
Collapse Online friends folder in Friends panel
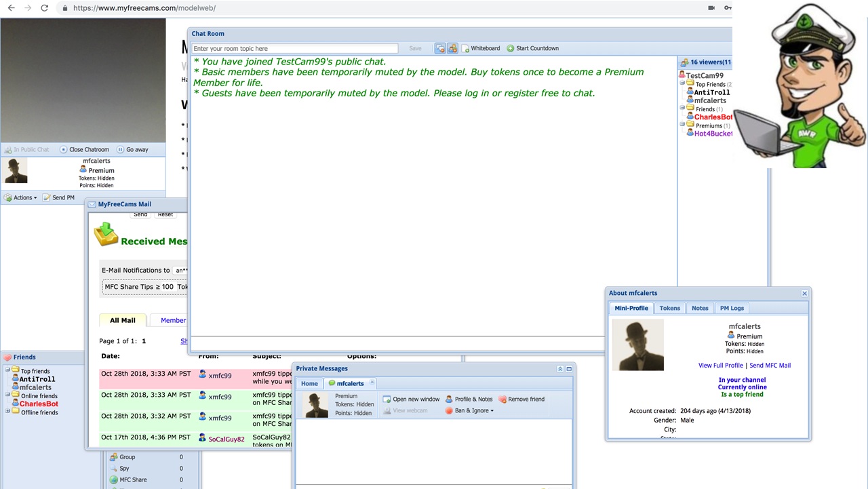coord(7,395)
